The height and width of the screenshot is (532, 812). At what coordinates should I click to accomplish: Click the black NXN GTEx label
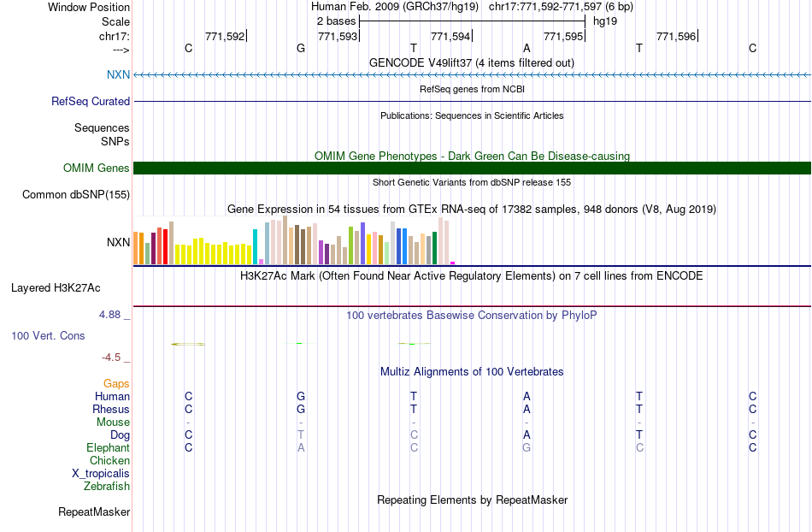point(118,242)
